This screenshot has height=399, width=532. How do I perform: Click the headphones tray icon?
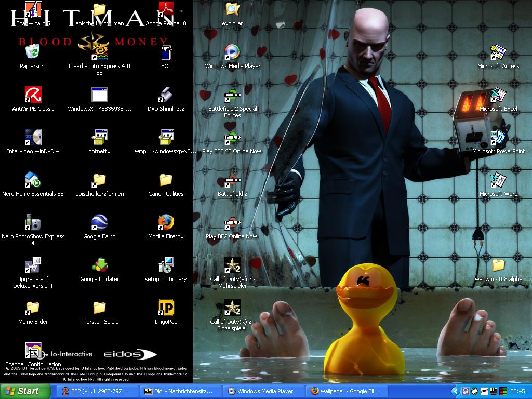[x=465, y=392]
